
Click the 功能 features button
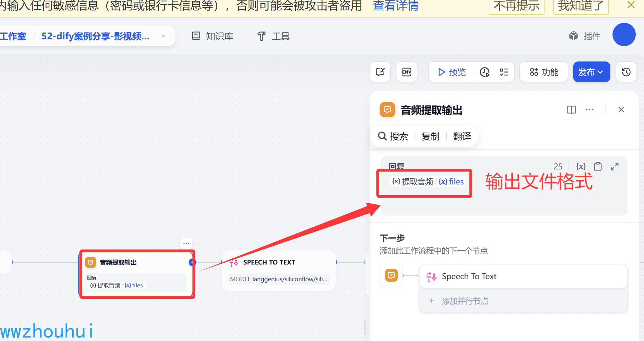[544, 72]
